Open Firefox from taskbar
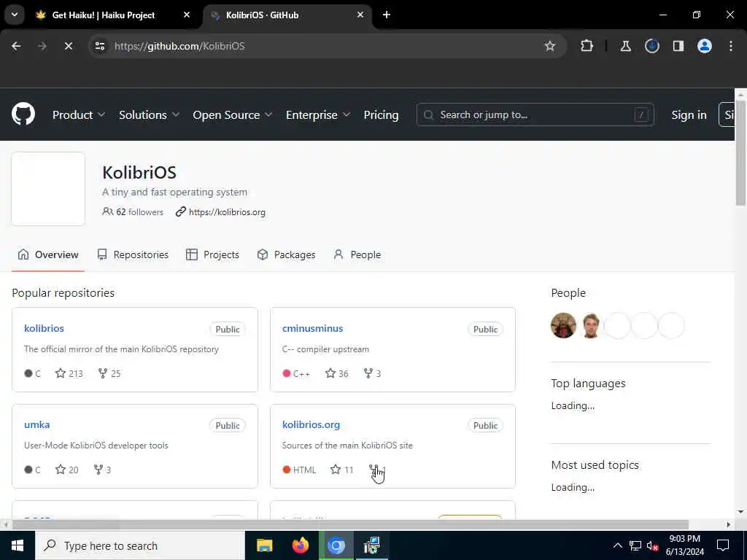Screen dimensions: 747x560 pyautogui.click(x=300, y=545)
